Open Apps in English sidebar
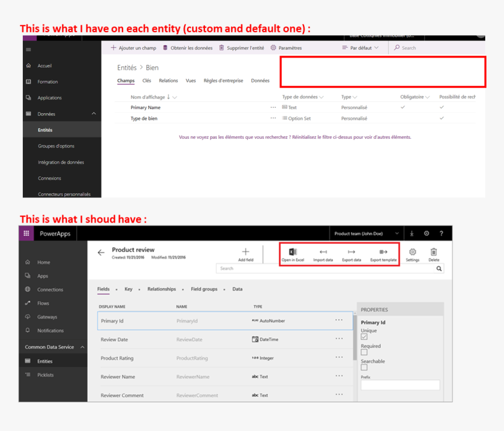The height and width of the screenshot is (431, 504). (x=42, y=276)
